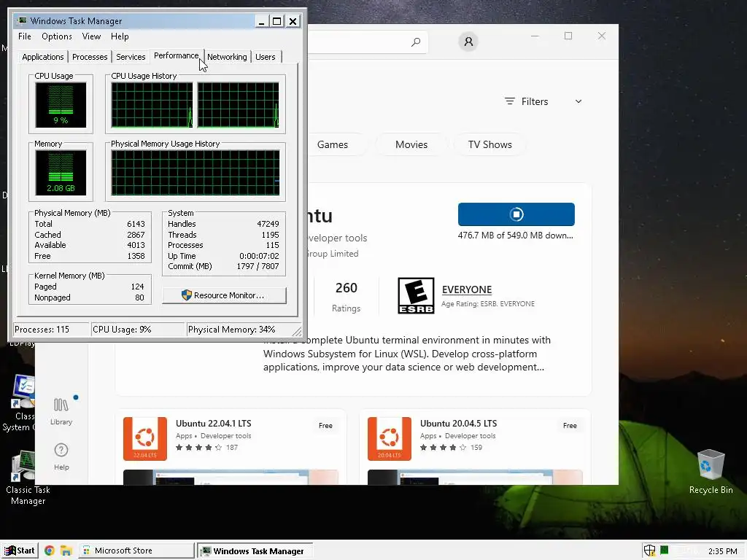Click the Up Time value 0:00:07:02
Screen dimensions: 747x560
click(x=259, y=256)
